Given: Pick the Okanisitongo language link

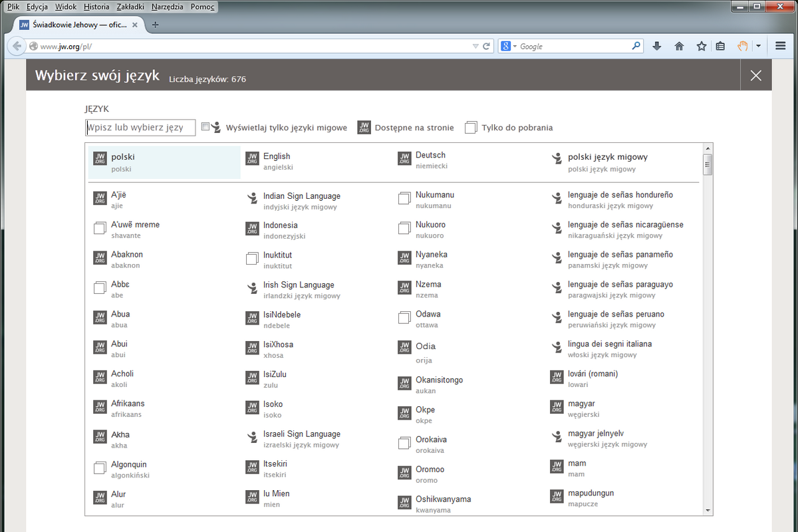Looking at the screenshot, I should (439, 380).
